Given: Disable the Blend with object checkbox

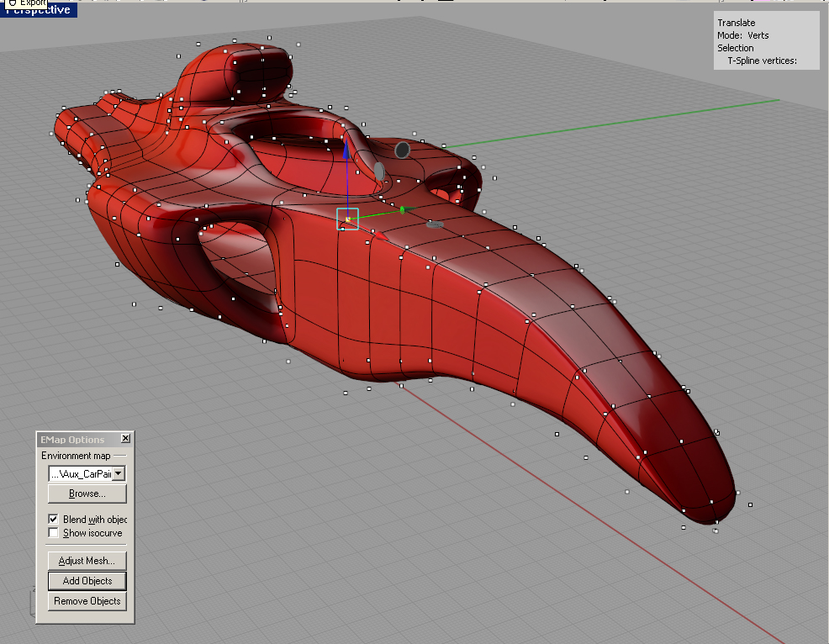Looking at the screenshot, I should [x=54, y=520].
